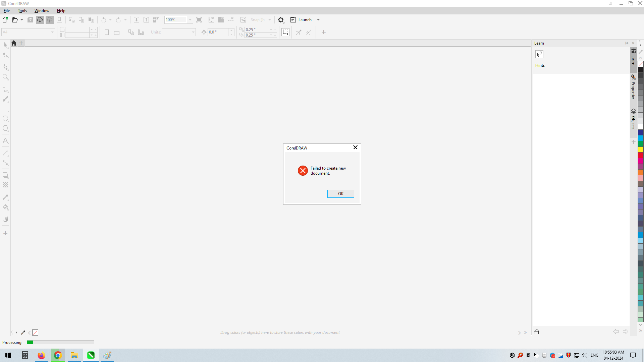The width and height of the screenshot is (644, 362).
Task: Close the Learn docker panel
Action: coord(633,43)
